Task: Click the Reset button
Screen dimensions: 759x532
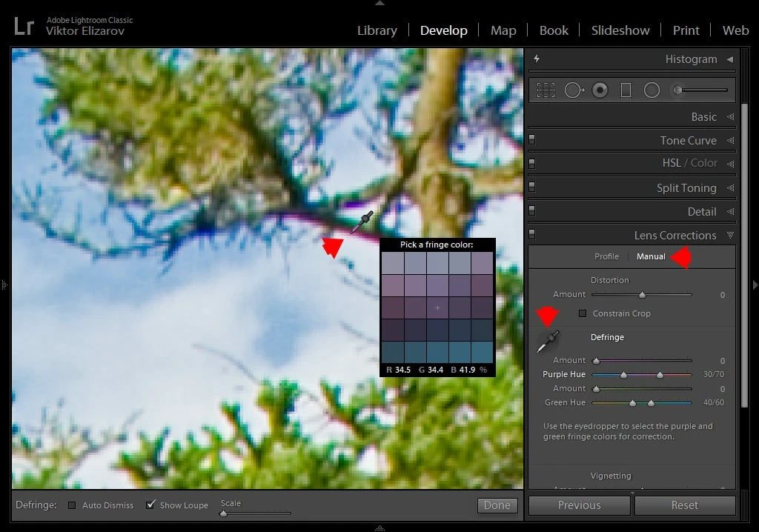Action: (684, 505)
